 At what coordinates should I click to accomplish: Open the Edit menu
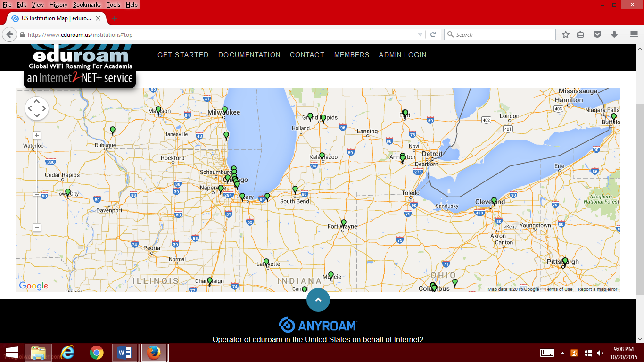tap(22, 5)
